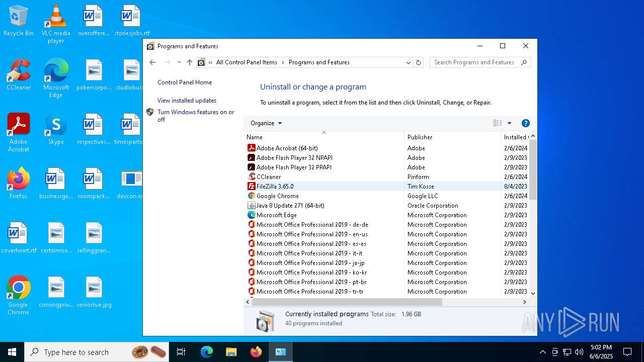
Task: Click Oracle Corporation publisher cell
Action: coord(433,205)
